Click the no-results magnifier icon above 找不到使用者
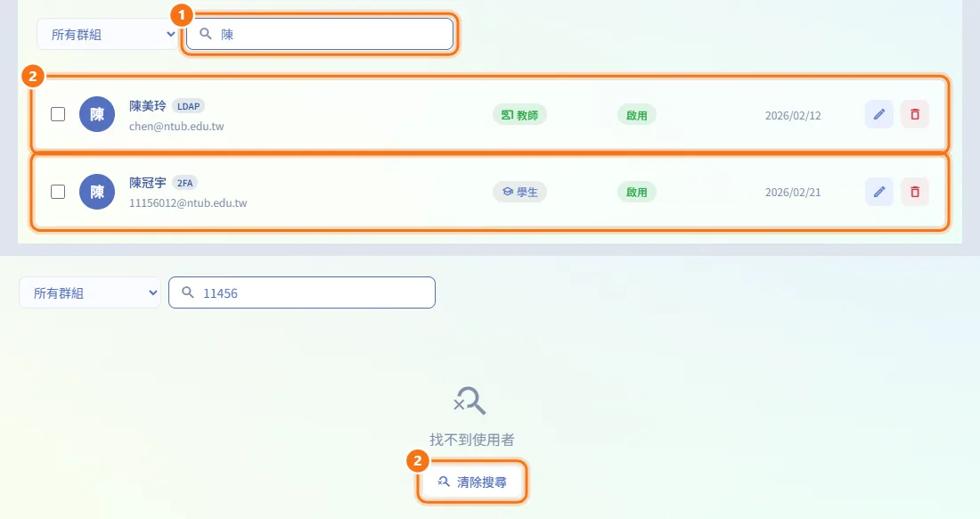Image resolution: width=980 pixels, height=519 pixels. point(470,400)
